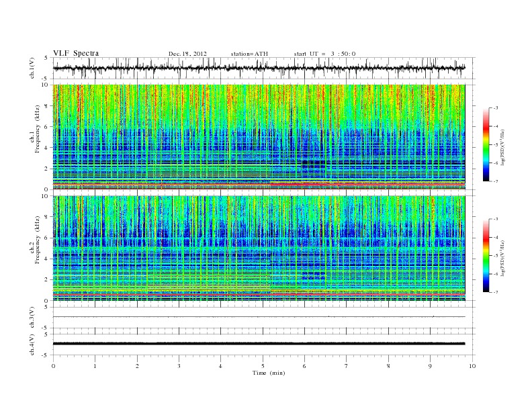The height and width of the screenshot is (411, 532).
Task: Click the "-5" tick on ch.1 colorbar
Action: (x=495, y=144)
